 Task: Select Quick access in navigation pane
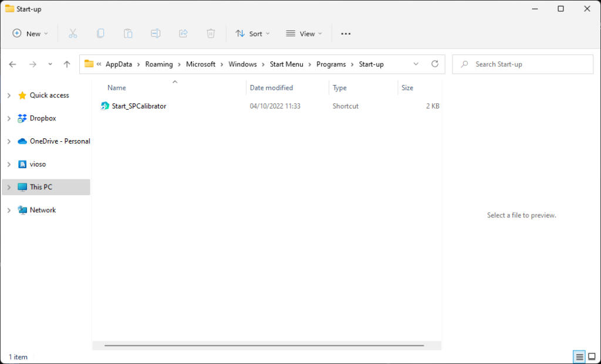click(x=49, y=96)
